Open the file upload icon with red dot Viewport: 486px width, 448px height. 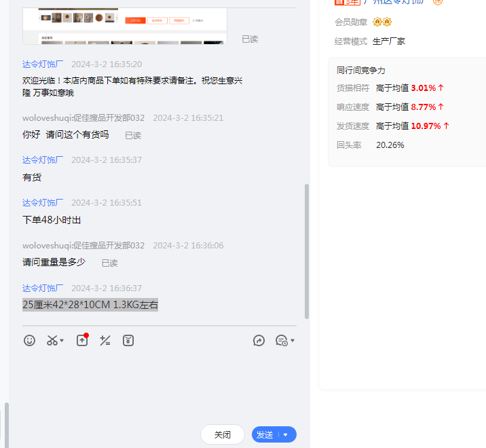point(82,340)
